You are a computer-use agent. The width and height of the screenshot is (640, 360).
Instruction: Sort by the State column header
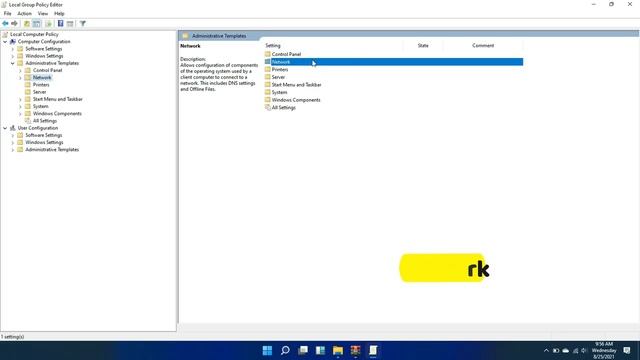click(423, 45)
